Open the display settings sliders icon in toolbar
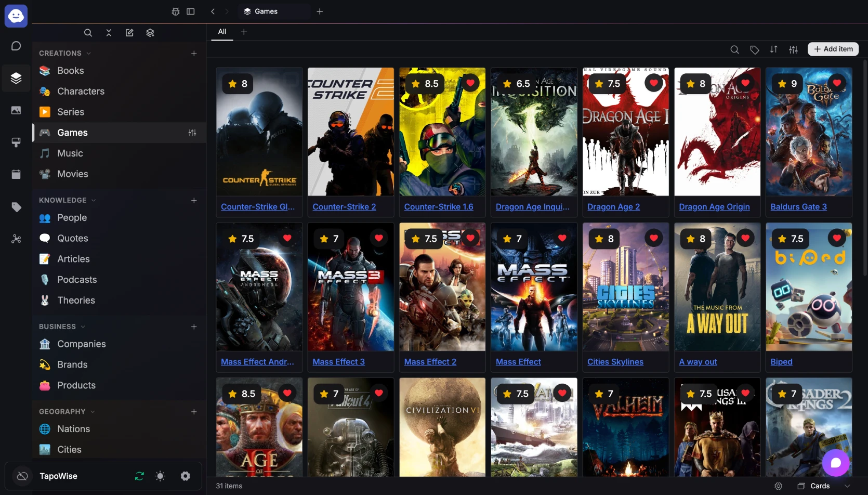Image resolution: width=868 pixels, height=495 pixels. (x=793, y=49)
